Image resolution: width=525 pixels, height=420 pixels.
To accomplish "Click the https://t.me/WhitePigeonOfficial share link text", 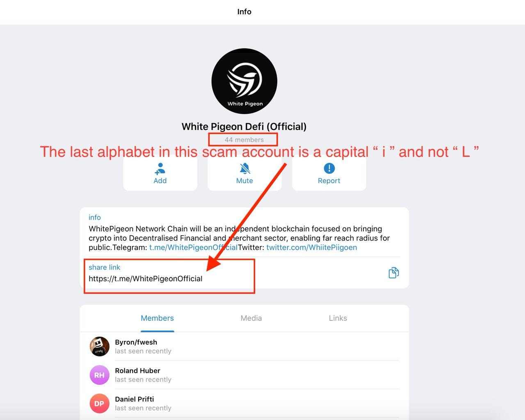I will pyautogui.click(x=146, y=279).
